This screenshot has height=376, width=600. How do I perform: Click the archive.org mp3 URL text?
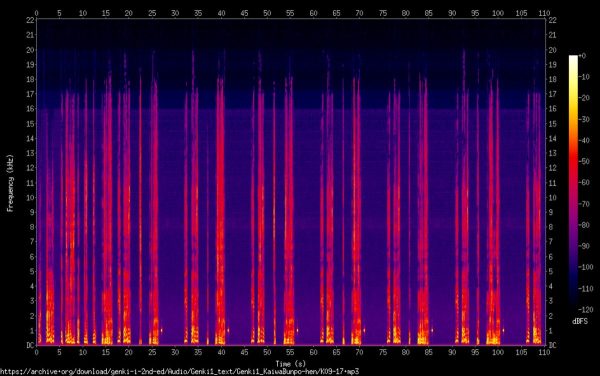[179, 371]
